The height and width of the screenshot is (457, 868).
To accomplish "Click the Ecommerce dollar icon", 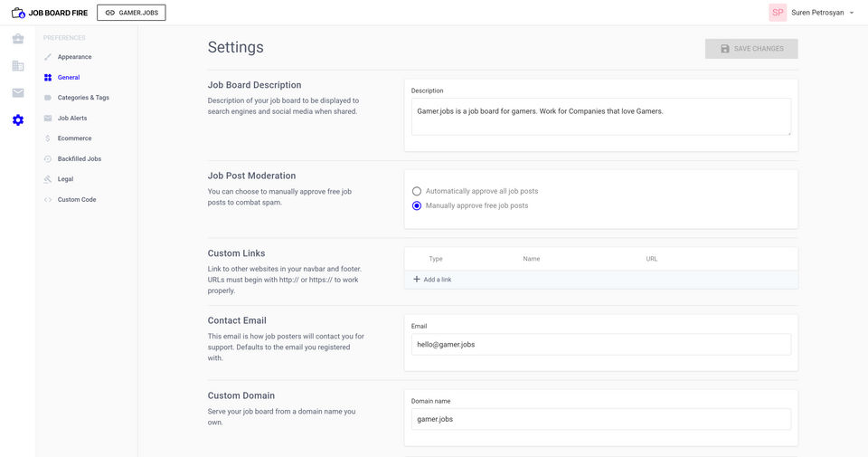I will point(48,138).
